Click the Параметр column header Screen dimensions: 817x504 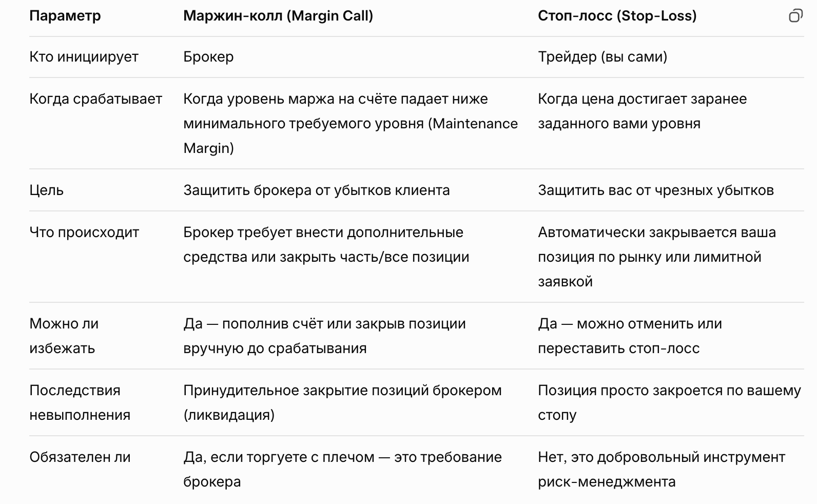pyautogui.click(x=65, y=16)
